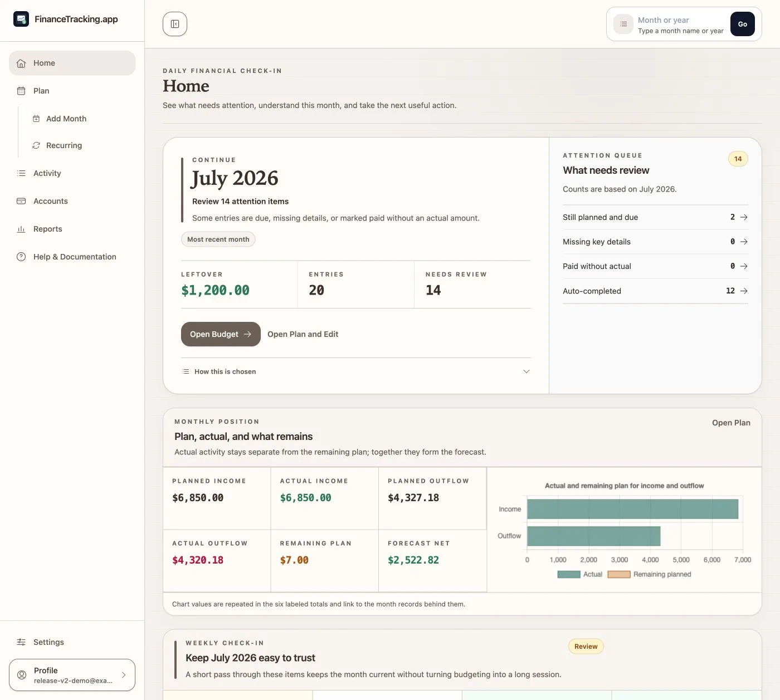This screenshot has height=700, width=780.
Task: Focus the Month or year input field
Action: coord(681,25)
